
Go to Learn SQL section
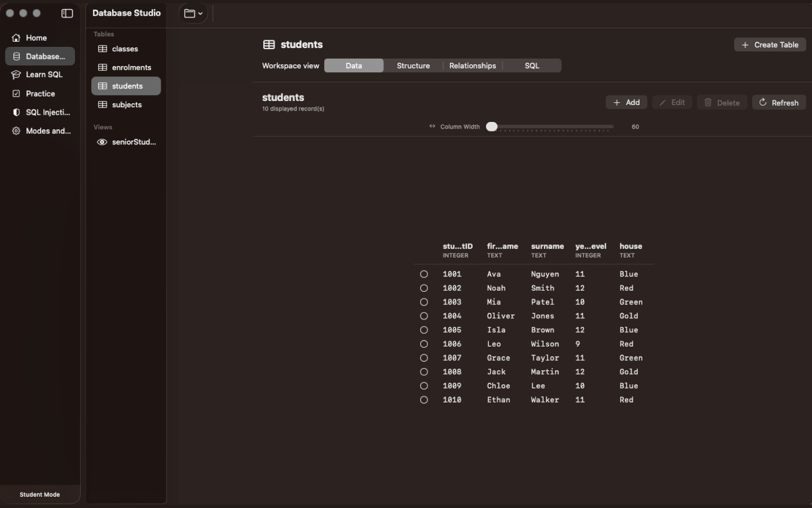tap(40, 75)
